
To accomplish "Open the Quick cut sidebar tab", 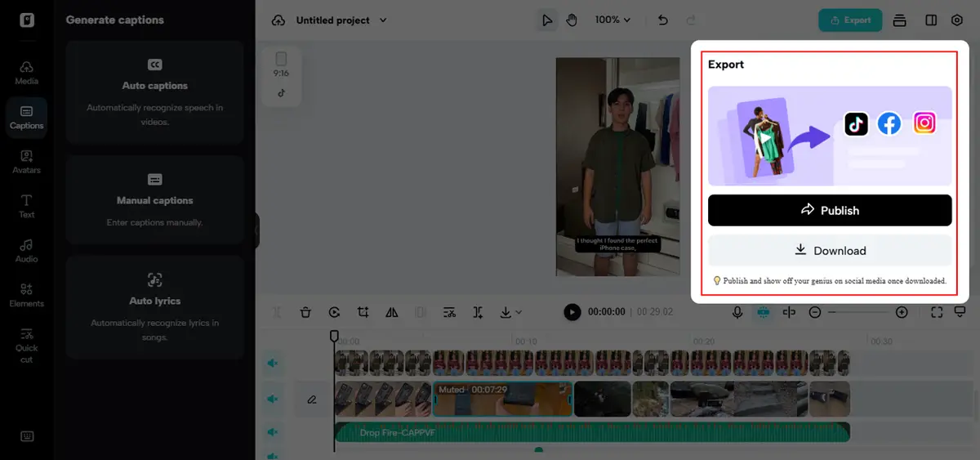I will pos(26,344).
